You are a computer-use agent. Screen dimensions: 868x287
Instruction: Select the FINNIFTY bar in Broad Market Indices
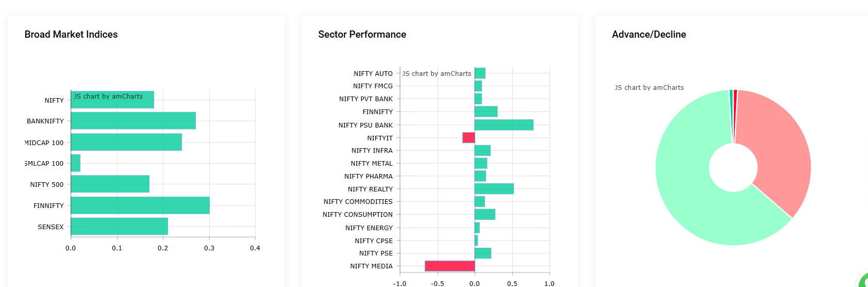140,205
